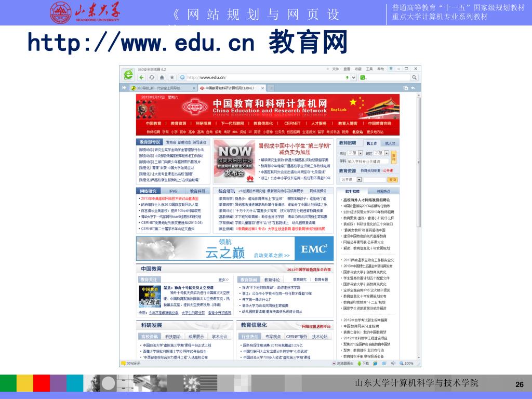Viewport: 532px width, 399px height.
Task: Select the 找人才 tab in 教师招聘
Action: (x=390, y=143)
